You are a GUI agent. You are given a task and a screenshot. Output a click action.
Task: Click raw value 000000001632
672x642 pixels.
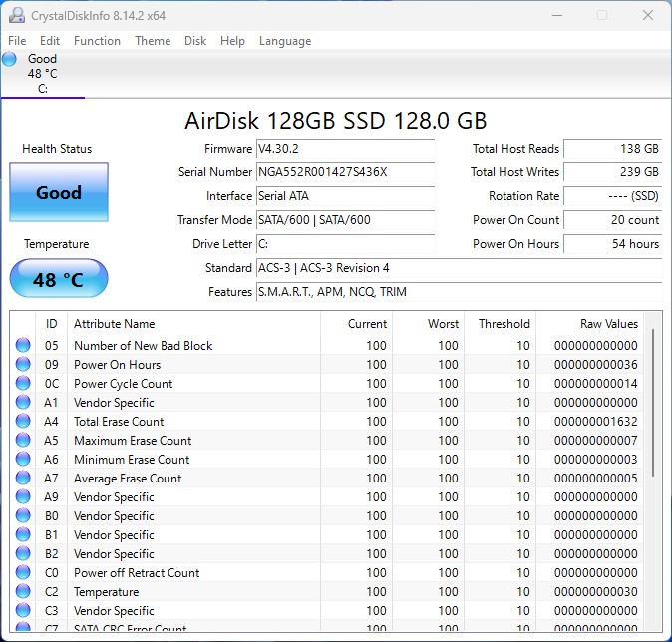click(x=595, y=422)
